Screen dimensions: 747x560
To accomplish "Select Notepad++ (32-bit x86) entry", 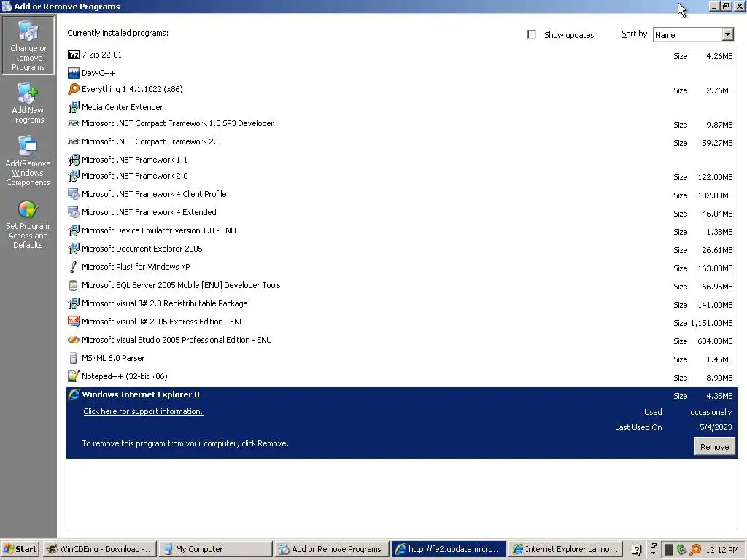I will [402, 376].
